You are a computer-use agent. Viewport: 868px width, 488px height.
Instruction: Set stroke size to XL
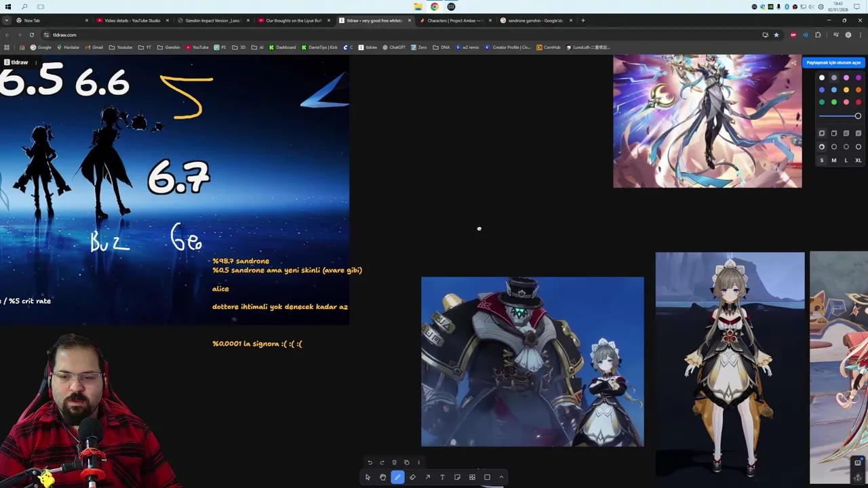pos(859,161)
